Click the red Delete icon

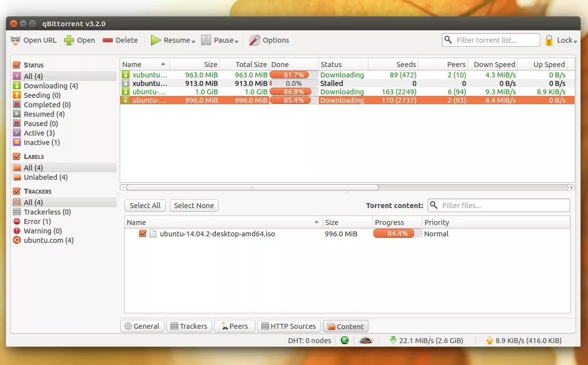pyautogui.click(x=108, y=40)
